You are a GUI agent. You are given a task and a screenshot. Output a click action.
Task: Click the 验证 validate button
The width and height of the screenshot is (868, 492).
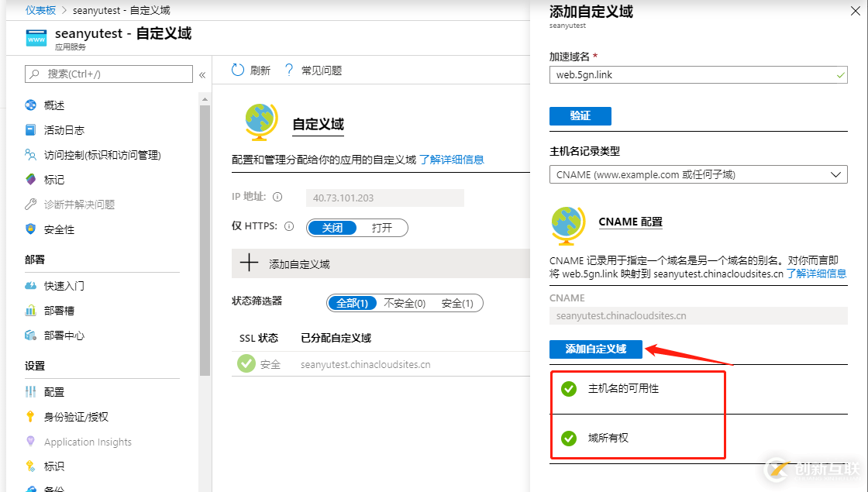pyautogui.click(x=580, y=115)
